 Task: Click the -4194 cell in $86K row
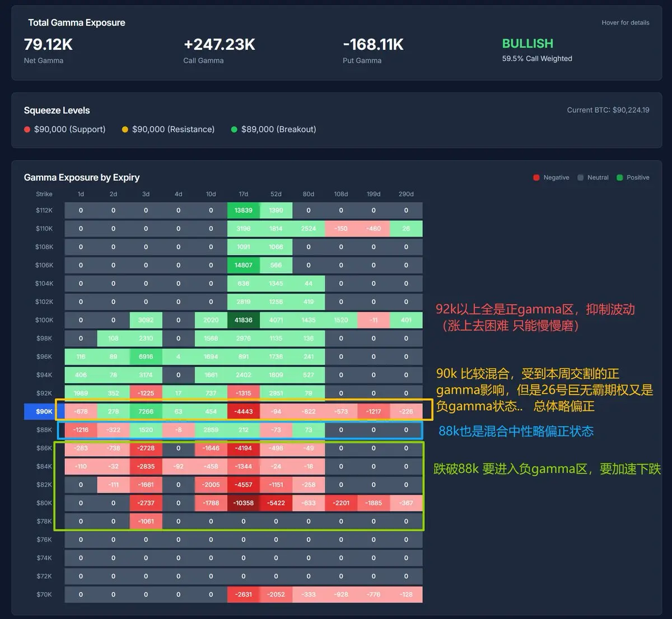pos(244,448)
